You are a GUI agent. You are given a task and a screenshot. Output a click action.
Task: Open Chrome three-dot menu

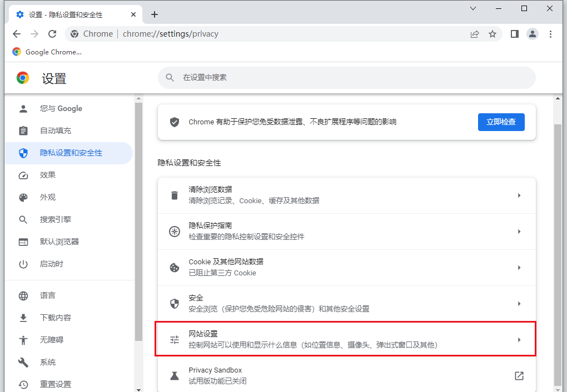pos(550,34)
